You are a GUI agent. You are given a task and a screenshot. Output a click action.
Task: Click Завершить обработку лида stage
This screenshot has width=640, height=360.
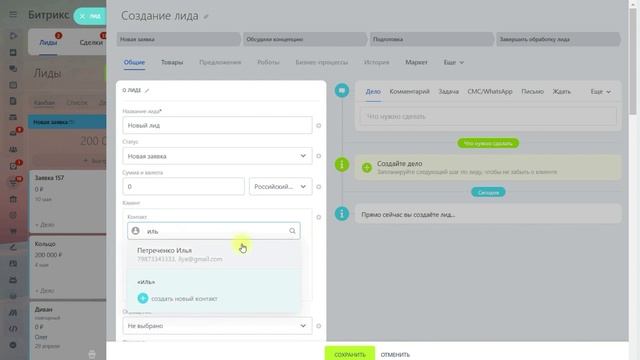pos(558,40)
